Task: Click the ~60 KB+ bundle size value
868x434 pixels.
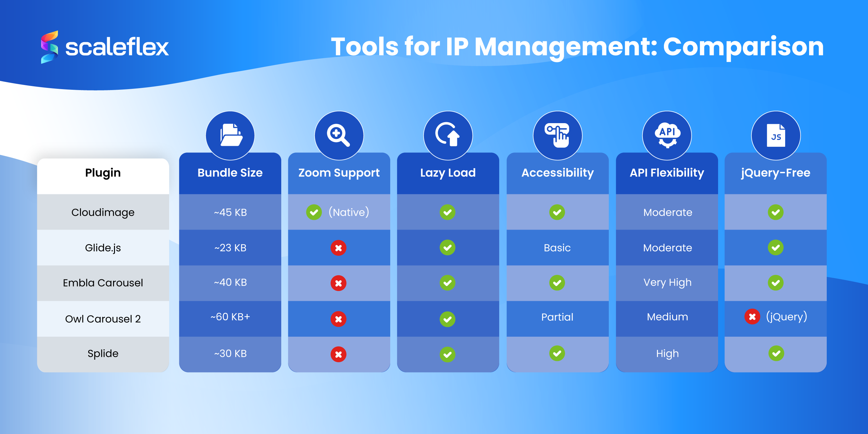Action: [x=230, y=317]
